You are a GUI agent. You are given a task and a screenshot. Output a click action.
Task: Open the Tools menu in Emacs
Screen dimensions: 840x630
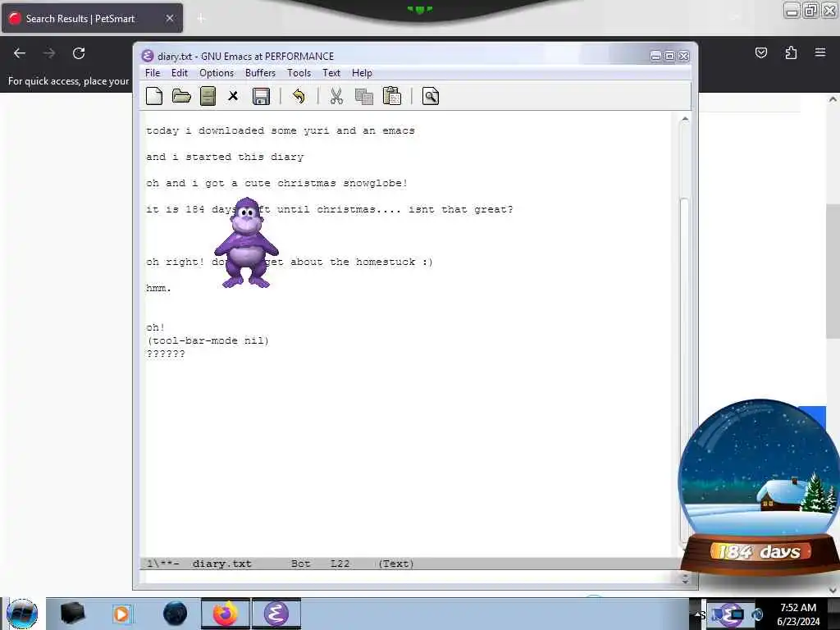click(299, 73)
